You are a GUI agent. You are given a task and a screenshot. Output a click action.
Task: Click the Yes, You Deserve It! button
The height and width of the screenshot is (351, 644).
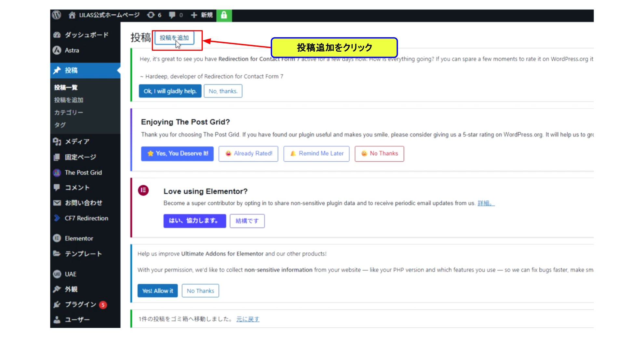(x=177, y=153)
